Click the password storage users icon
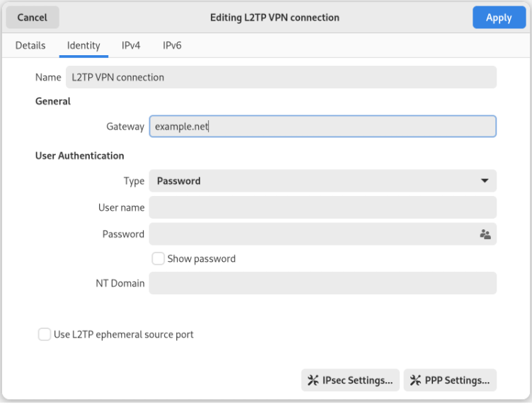 coord(485,234)
